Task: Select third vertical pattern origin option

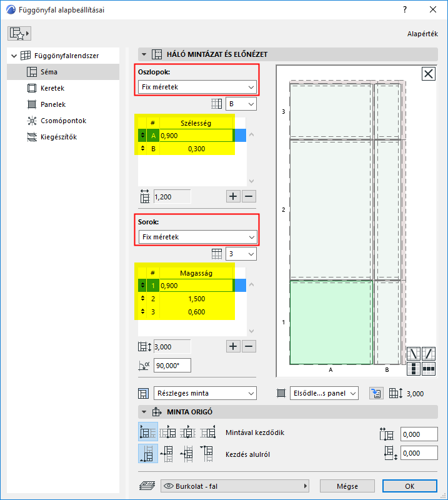Action: [x=187, y=454]
